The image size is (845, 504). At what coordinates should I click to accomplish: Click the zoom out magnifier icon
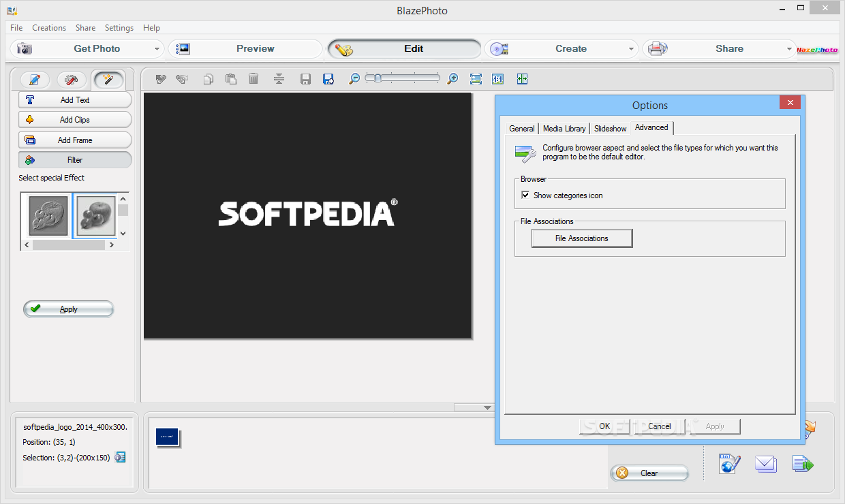click(354, 79)
